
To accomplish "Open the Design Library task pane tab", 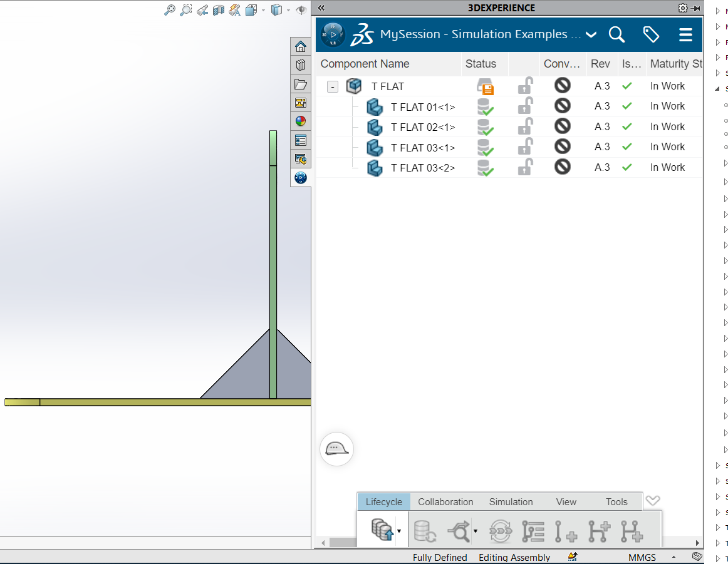I will click(301, 65).
